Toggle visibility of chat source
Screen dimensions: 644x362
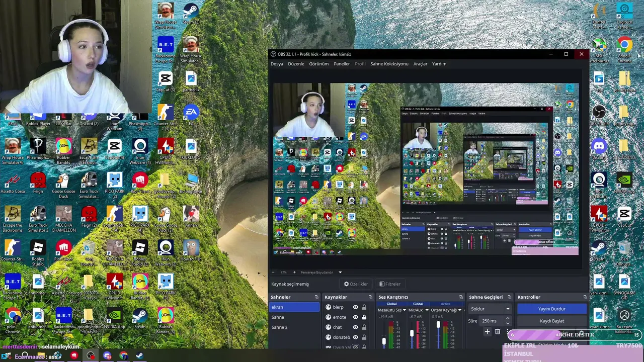pyautogui.click(x=355, y=327)
